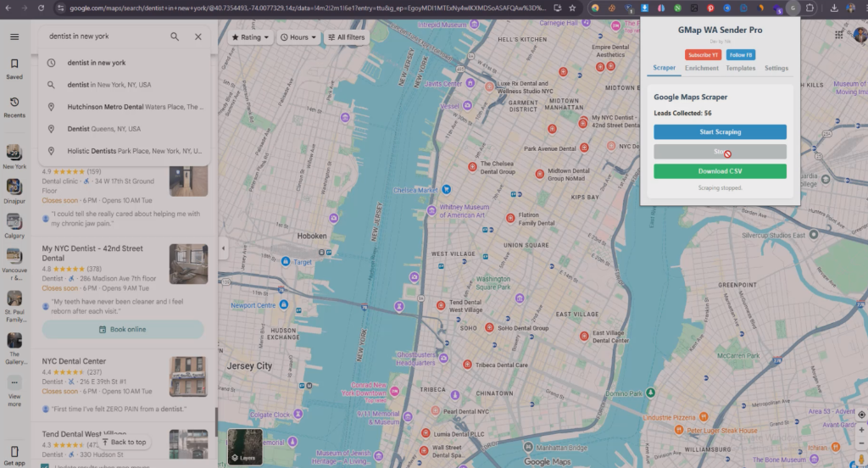Screen dimensions: 868x468
Task: Open the All filters panel
Action: point(347,37)
